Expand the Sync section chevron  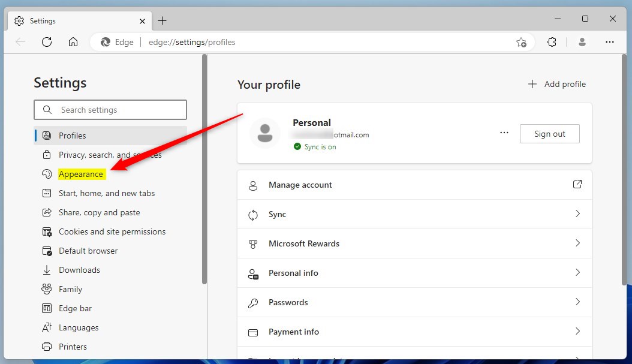(x=577, y=214)
